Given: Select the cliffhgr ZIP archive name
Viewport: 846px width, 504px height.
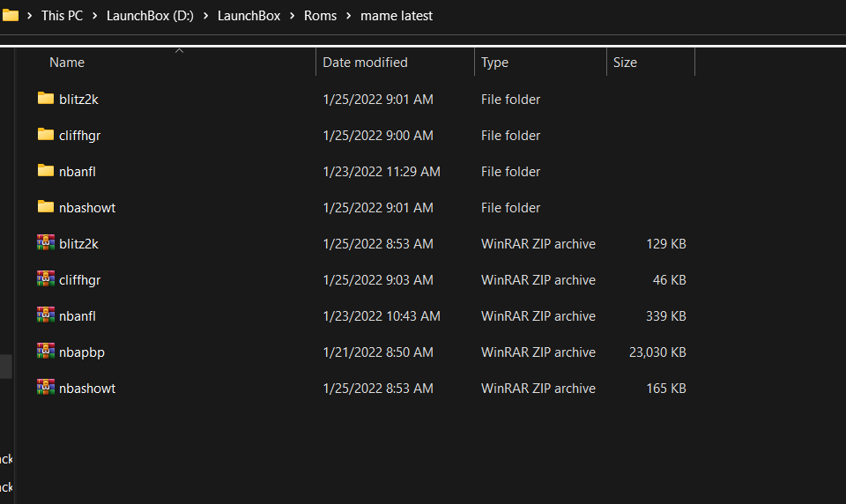Looking at the screenshot, I should coord(80,280).
